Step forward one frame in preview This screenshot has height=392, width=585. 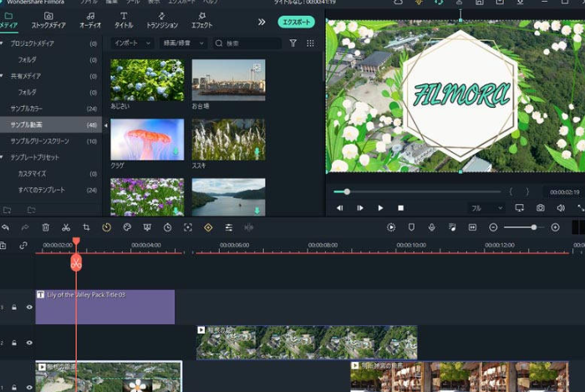(x=360, y=208)
